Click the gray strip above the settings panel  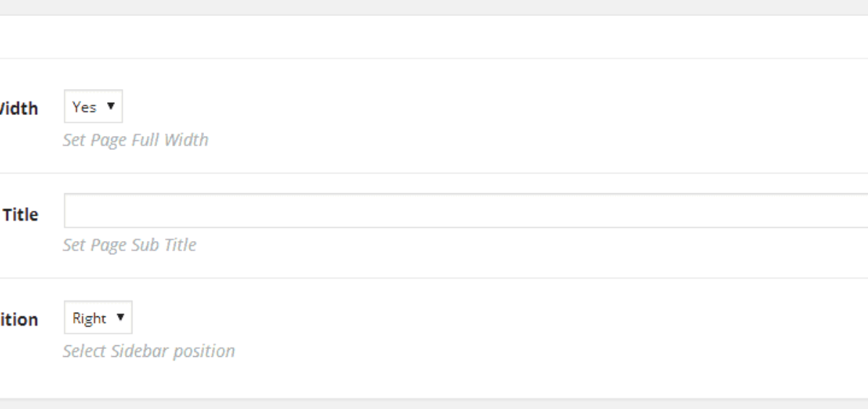point(434,7)
